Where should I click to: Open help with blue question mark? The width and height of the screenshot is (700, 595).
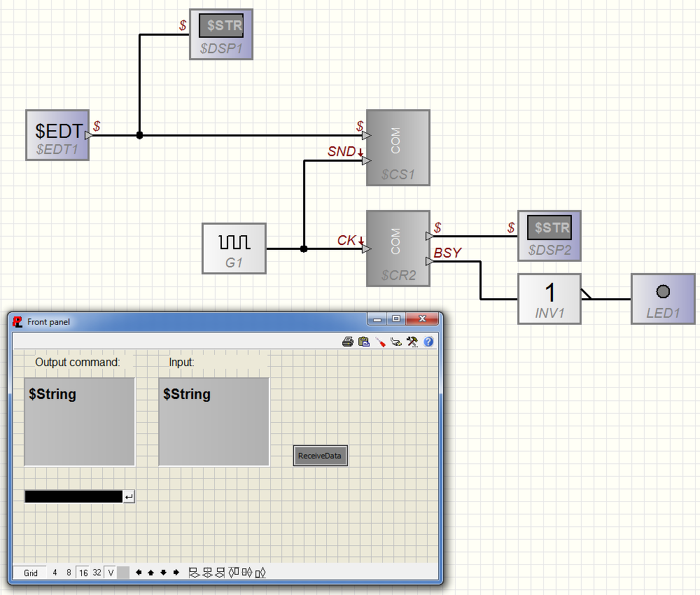tap(428, 342)
